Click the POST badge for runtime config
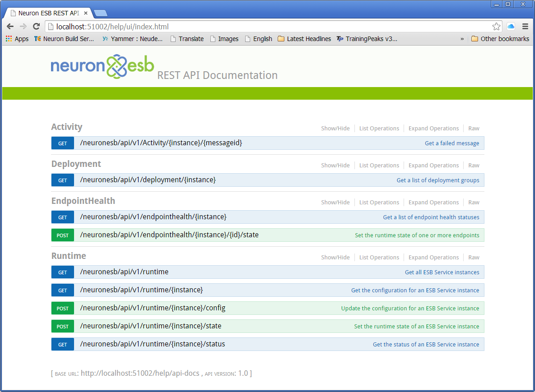The height and width of the screenshot is (392, 535). point(62,308)
